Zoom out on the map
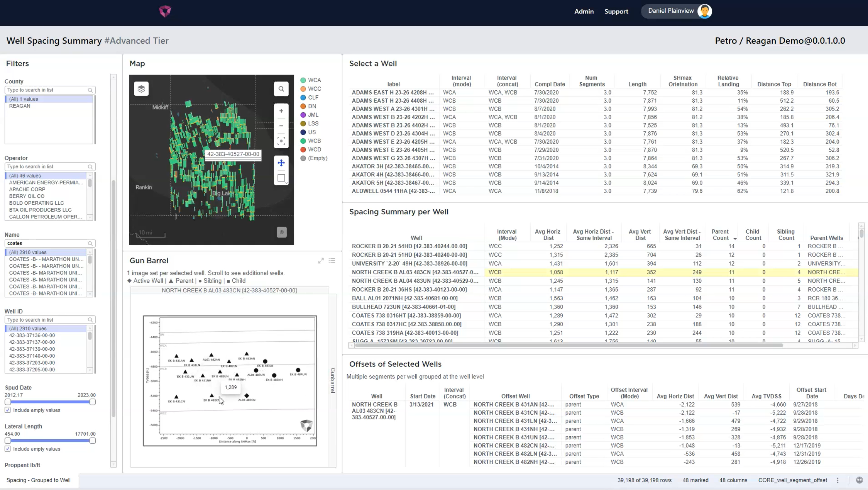 [281, 126]
